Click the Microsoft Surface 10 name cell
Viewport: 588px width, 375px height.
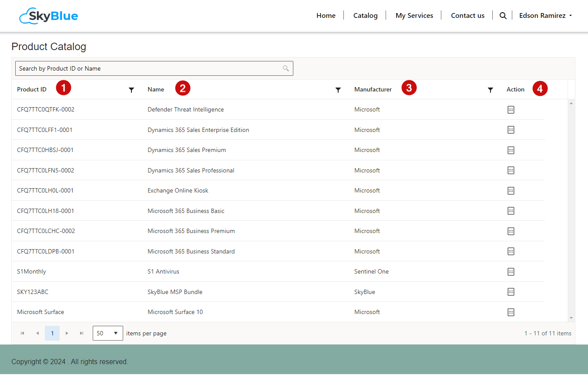coord(175,312)
